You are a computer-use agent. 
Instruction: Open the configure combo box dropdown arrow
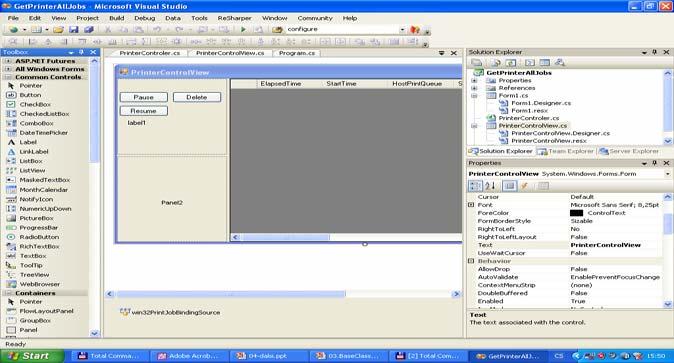click(x=402, y=29)
